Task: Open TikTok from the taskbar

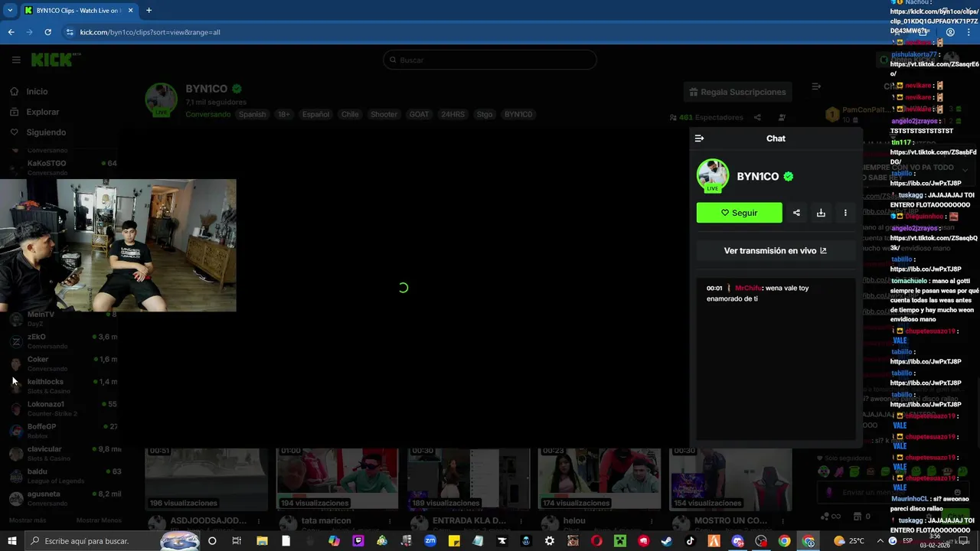Action: pyautogui.click(x=690, y=541)
